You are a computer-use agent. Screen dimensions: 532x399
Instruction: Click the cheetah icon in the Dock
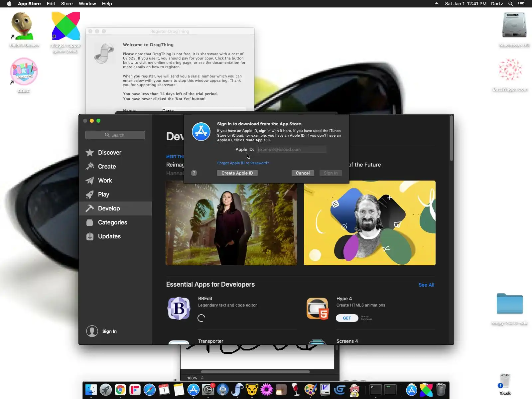pyautogui.click(x=252, y=390)
